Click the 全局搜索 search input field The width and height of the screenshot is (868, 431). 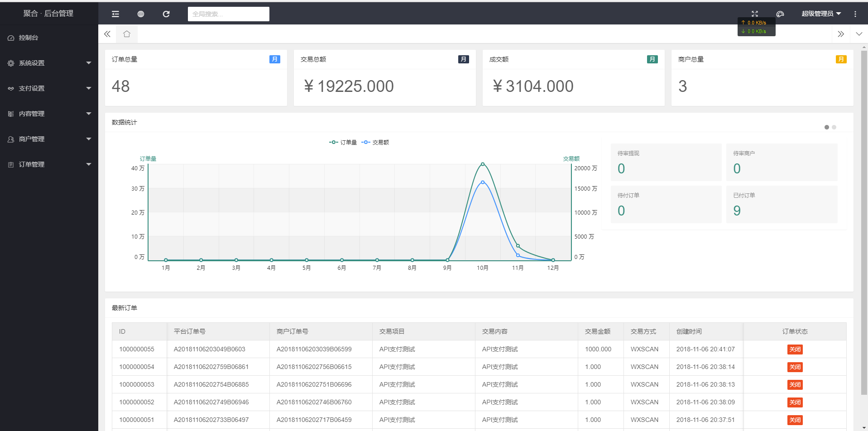[x=228, y=14]
